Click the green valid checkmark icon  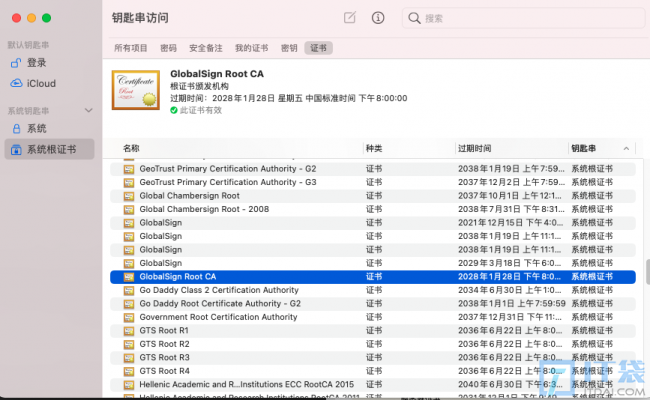[x=174, y=110]
